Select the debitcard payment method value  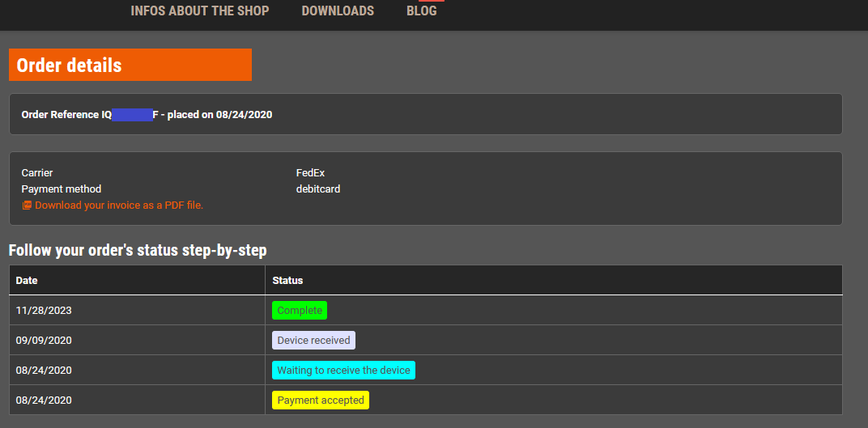click(318, 189)
